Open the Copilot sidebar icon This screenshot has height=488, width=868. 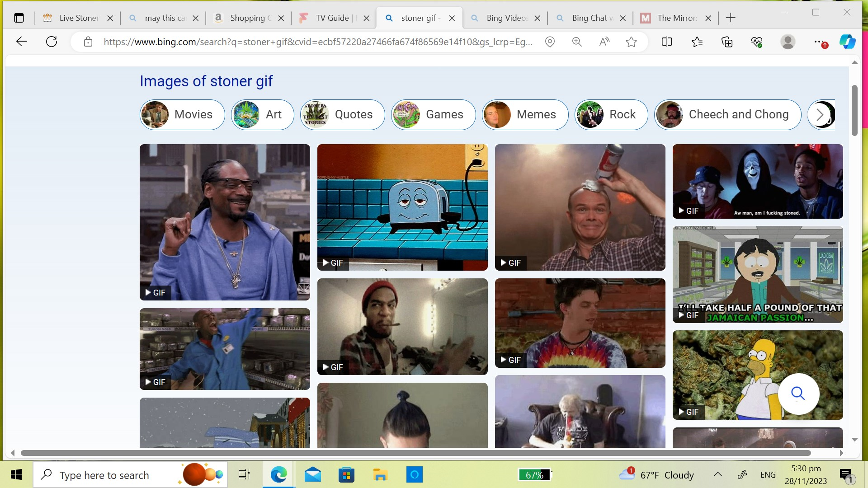(847, 42)
